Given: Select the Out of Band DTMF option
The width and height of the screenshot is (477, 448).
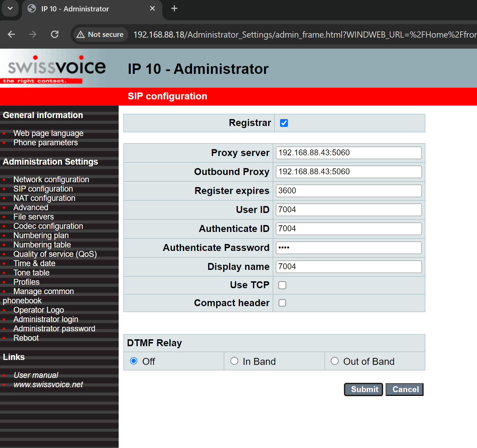Looking at the screenshot, I should (x=335, y=361).
